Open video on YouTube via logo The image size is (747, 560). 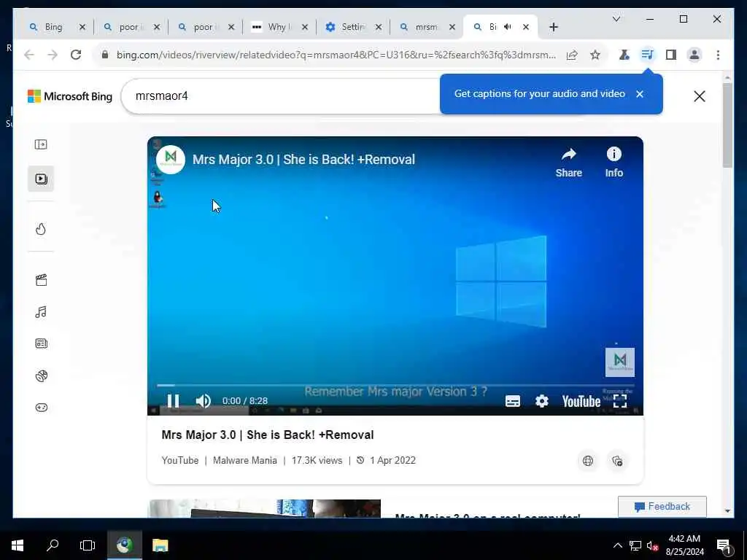click(x=581, y=402)
